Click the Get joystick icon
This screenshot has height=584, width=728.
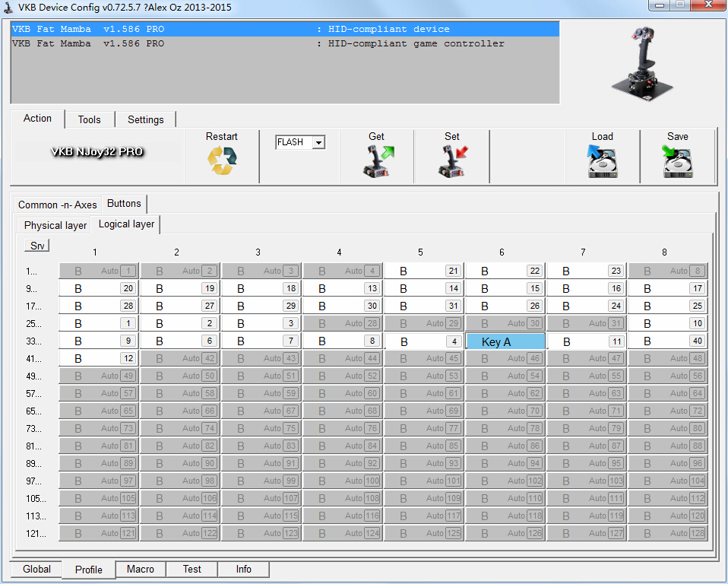click(x=378, y=161)
